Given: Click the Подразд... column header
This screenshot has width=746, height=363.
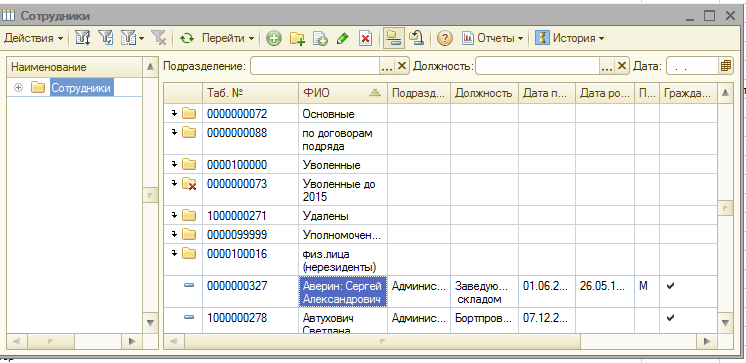Looking at the screenshot, I should coord(419,93).
